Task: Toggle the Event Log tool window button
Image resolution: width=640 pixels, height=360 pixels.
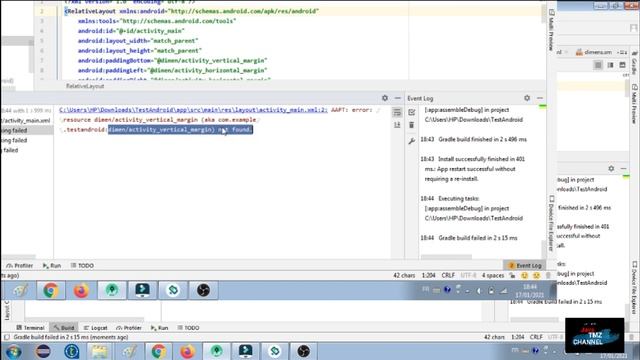Action: point(524,265)
